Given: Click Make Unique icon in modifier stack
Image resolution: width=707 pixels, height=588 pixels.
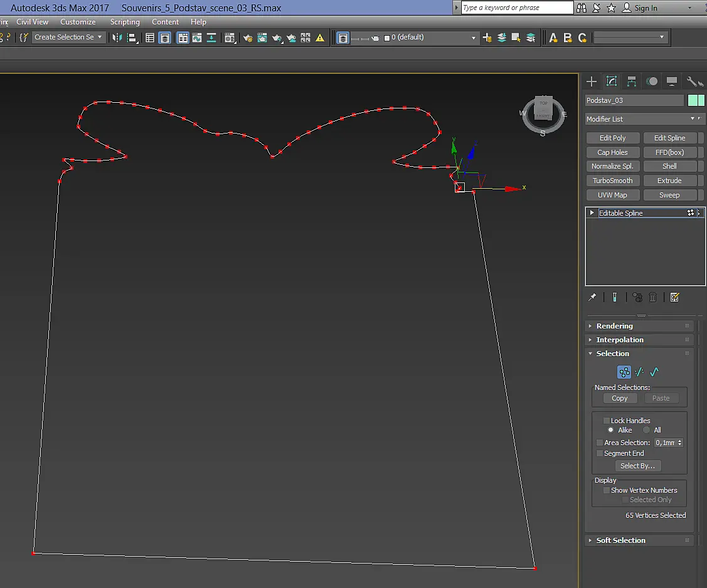Looking at the screenshot, I should coord(637,297).
